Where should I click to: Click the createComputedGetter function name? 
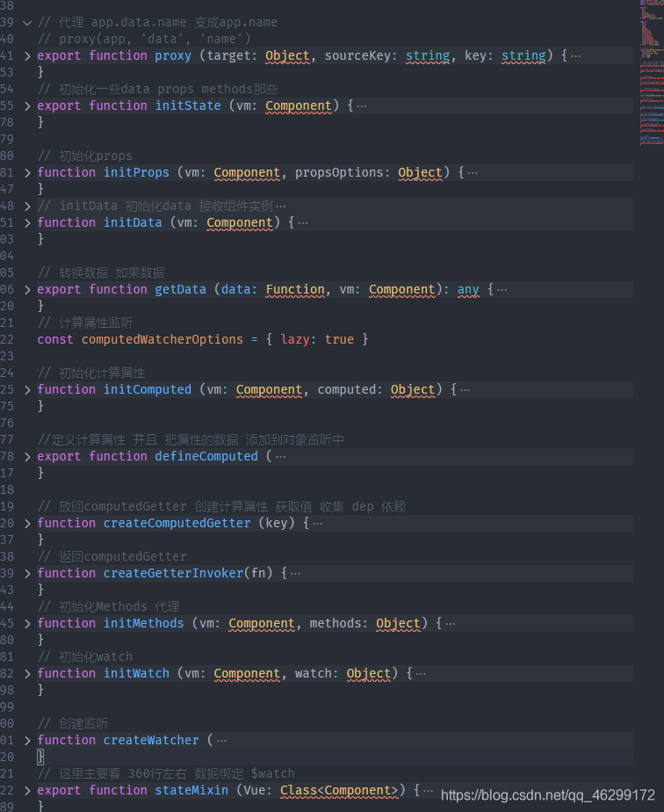tap(177, 523)
